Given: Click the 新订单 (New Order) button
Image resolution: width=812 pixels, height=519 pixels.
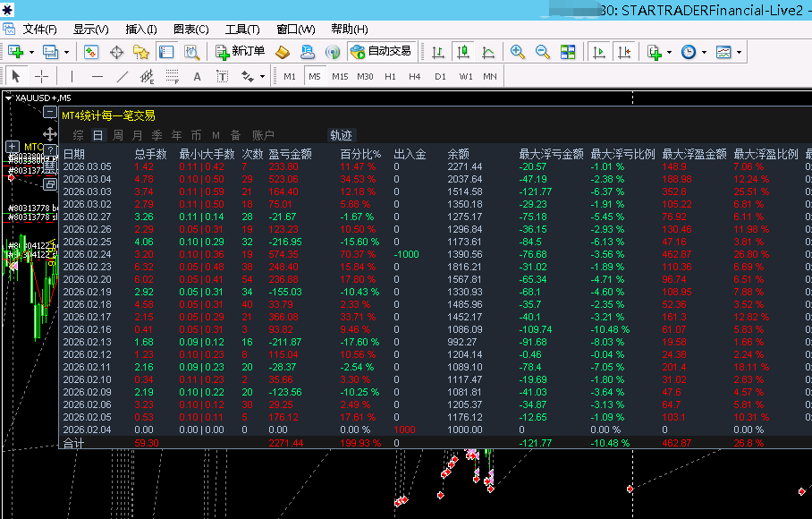Looking at the screenshot, I should (241, 52).
